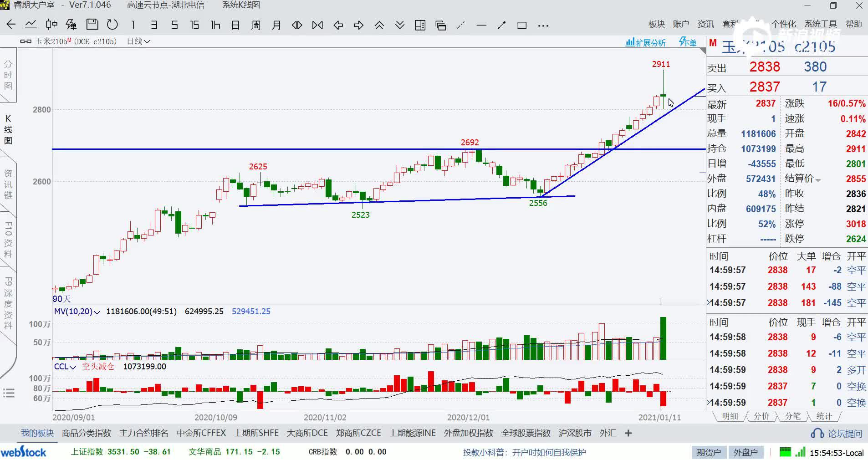Add a new board tab with plus

pos(628,433)
